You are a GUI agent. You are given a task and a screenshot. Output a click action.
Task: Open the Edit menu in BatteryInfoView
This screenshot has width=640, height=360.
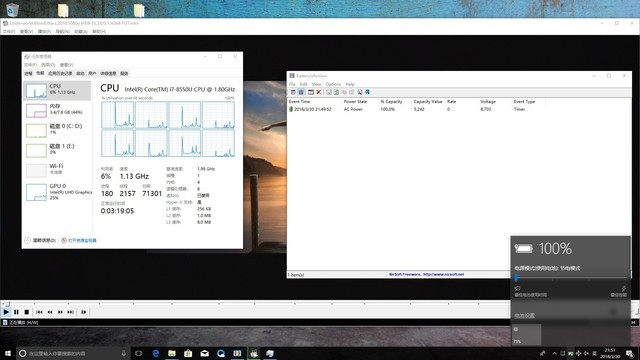[x=304, y=84]
